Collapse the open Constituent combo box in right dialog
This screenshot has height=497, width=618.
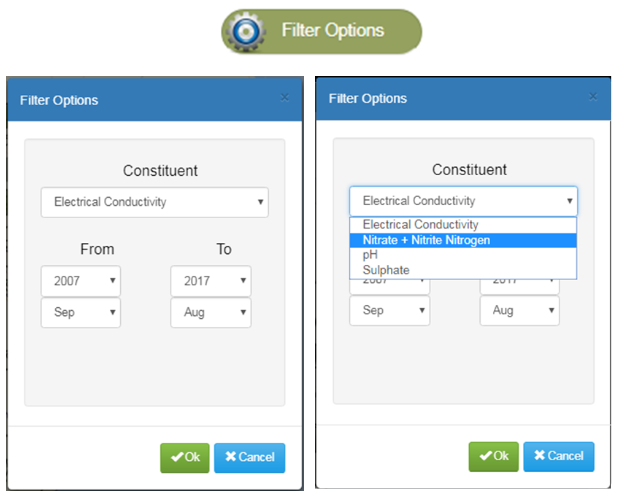pyautogui.click(x=464, y=201)
